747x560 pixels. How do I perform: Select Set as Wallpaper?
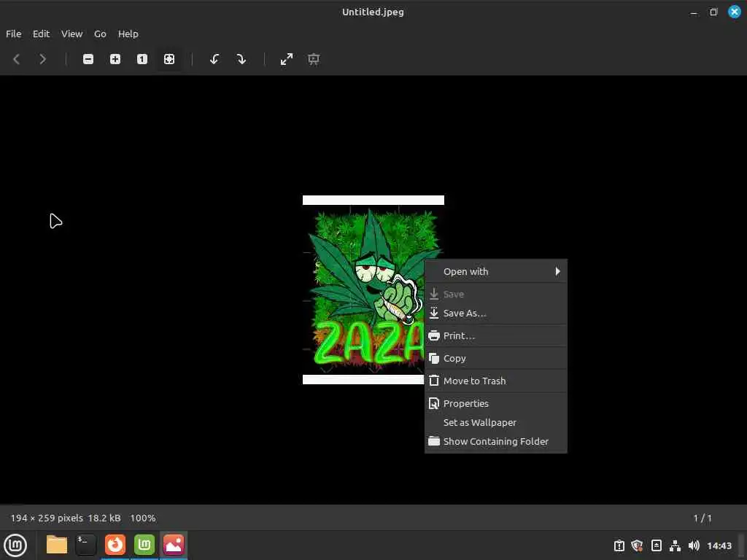tap(495, 422)
